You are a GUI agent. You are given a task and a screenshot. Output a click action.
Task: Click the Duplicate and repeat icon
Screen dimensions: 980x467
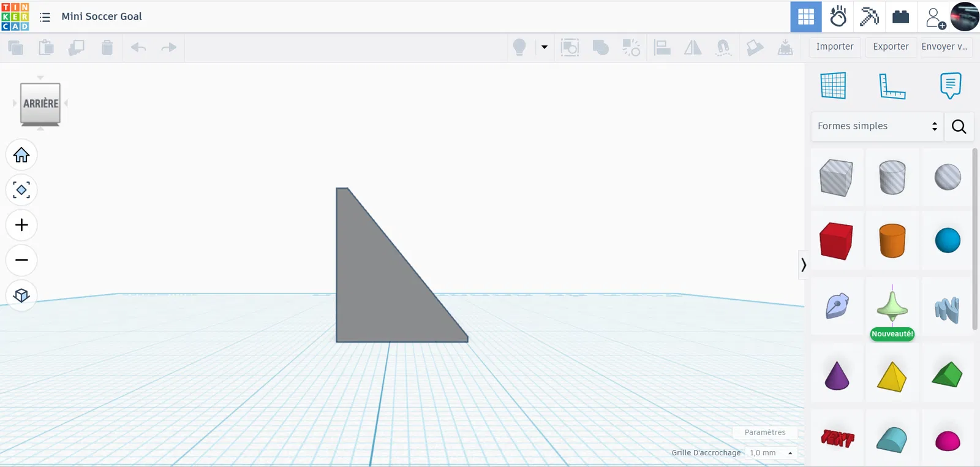[x=77, y=47]
